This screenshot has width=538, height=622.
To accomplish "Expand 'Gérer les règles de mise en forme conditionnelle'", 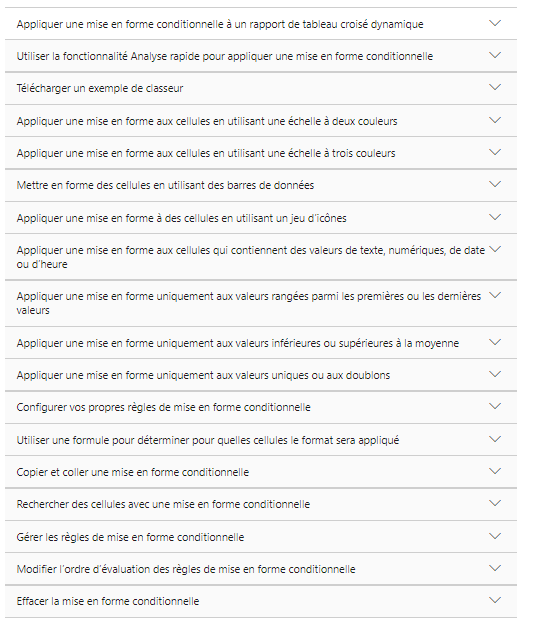I will tap(261, 537).
